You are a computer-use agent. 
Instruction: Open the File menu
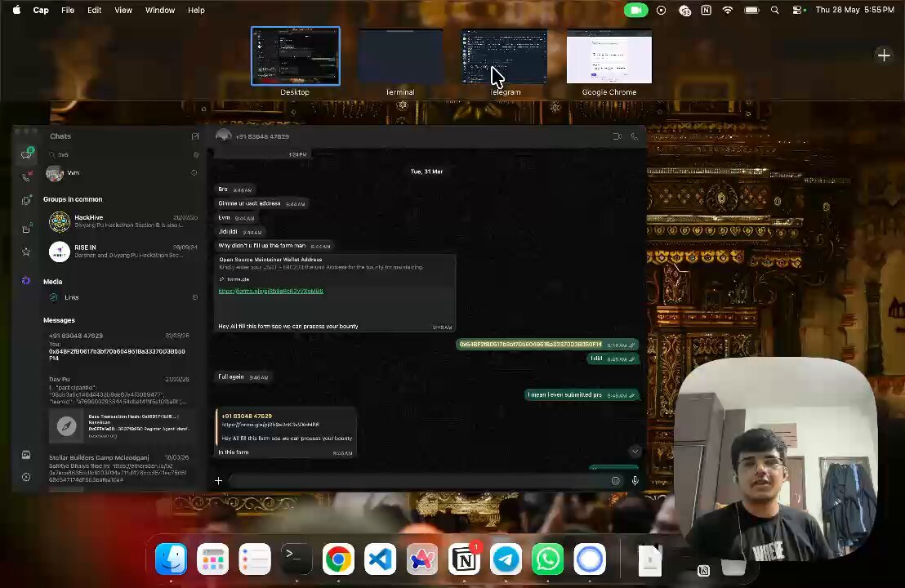[68, 10]
